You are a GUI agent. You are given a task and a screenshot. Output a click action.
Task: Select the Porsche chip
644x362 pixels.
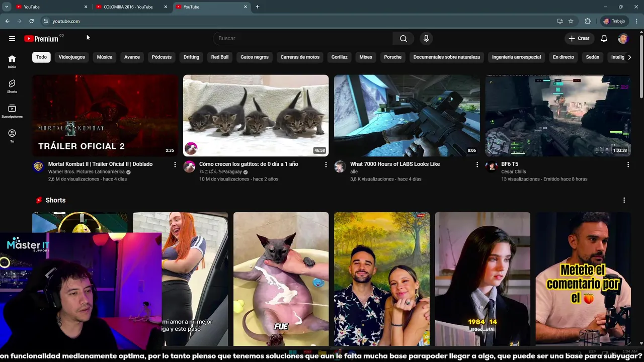(393, 57)
